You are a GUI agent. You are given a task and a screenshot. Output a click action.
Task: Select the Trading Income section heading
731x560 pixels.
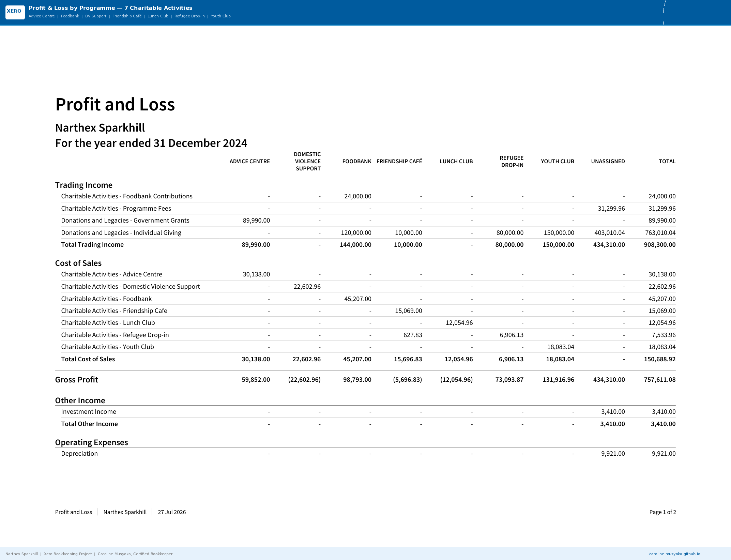(x=84, y=185)
